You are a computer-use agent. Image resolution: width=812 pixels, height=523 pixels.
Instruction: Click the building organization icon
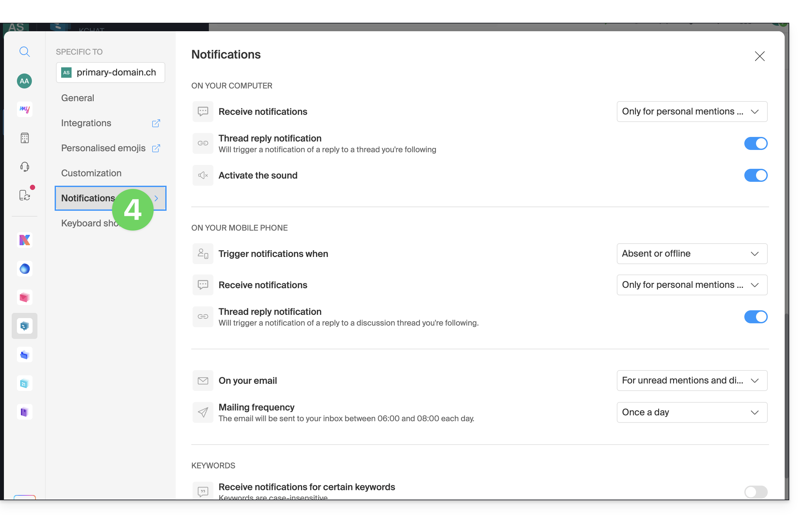click(24, 138)
